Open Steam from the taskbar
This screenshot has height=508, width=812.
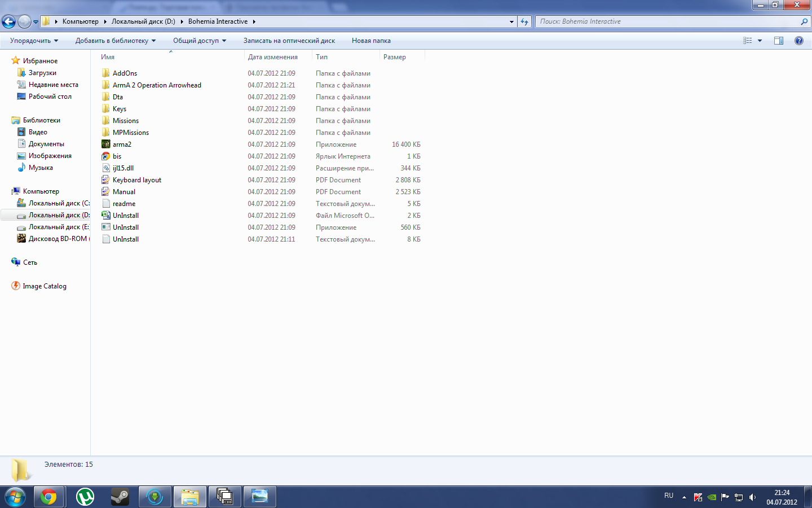(x=120, y=497)
